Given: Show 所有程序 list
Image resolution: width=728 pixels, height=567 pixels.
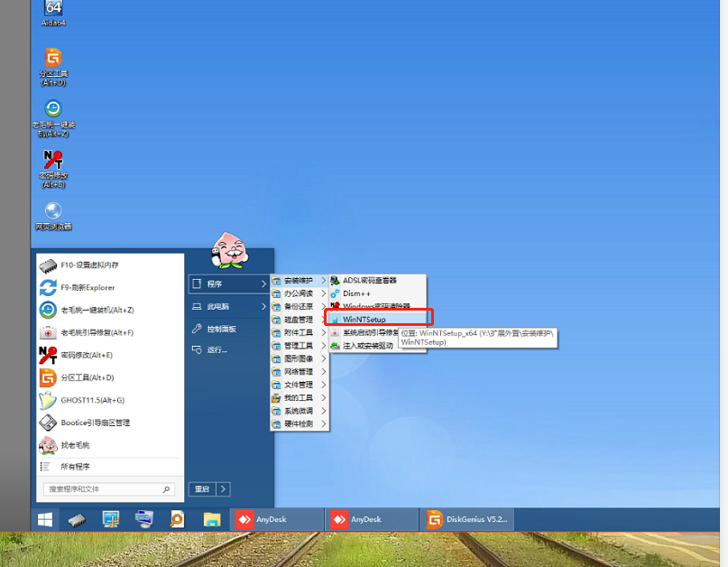Looking at the screenshot, I should point(110,467).
